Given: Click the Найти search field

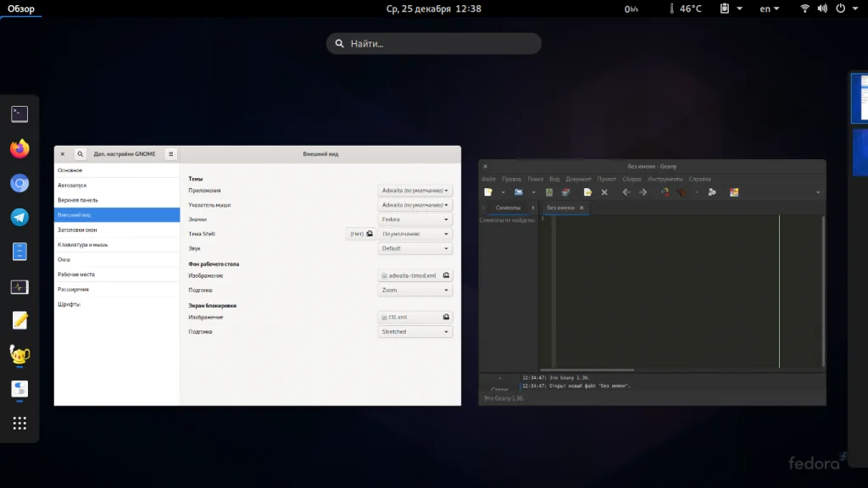Looking at the screenshot, I should click(x=434, y=43).
